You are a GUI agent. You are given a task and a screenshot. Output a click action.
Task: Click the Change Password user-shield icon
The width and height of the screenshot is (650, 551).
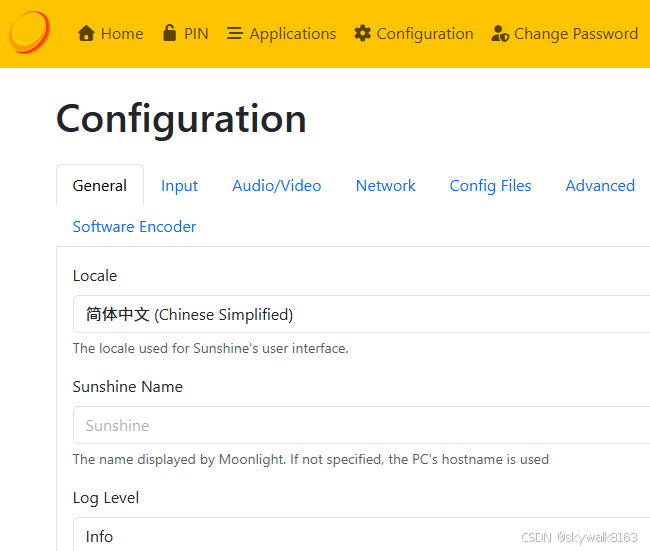(500, 34)
